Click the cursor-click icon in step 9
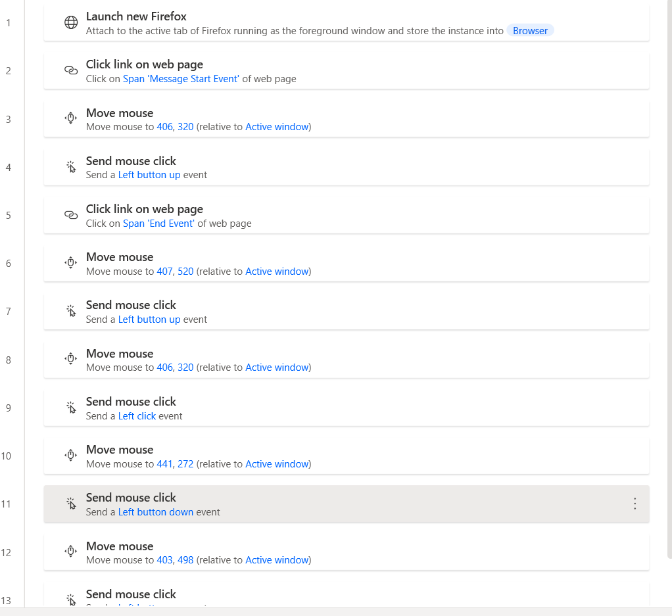The height and width of the screenshot is (616, 672). [x=71, y=408]
